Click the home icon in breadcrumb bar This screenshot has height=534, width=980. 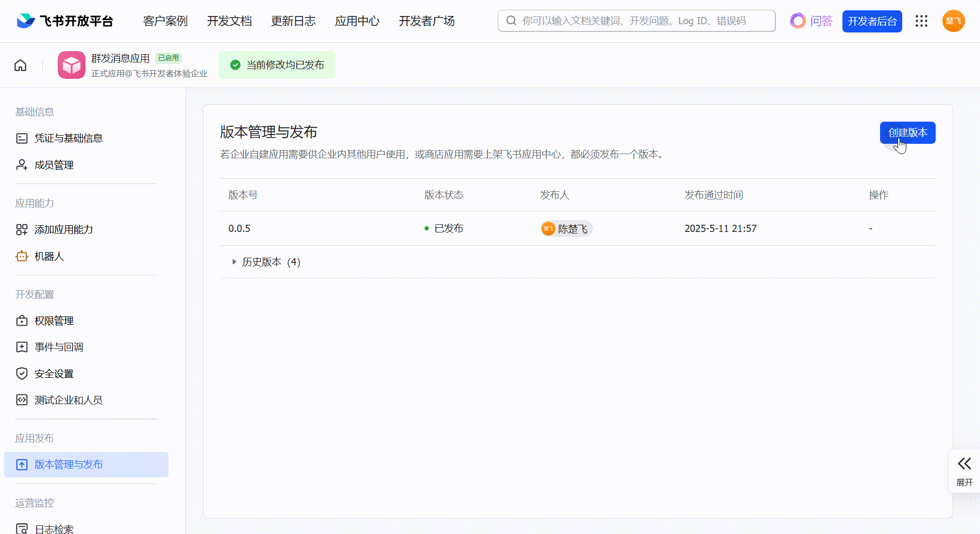(x=21, y=65)
